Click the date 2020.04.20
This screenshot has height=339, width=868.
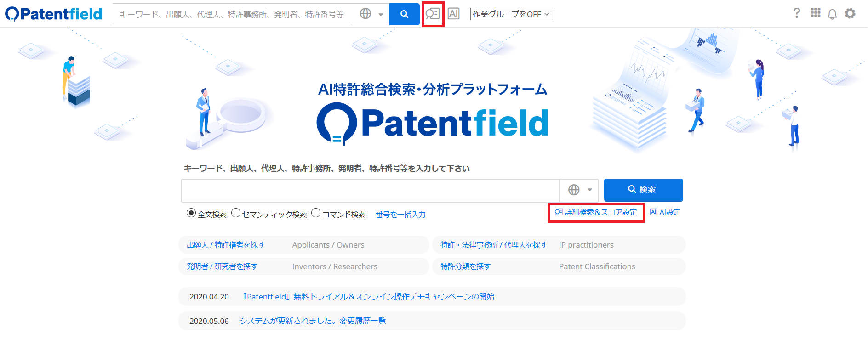click(209, 297)
